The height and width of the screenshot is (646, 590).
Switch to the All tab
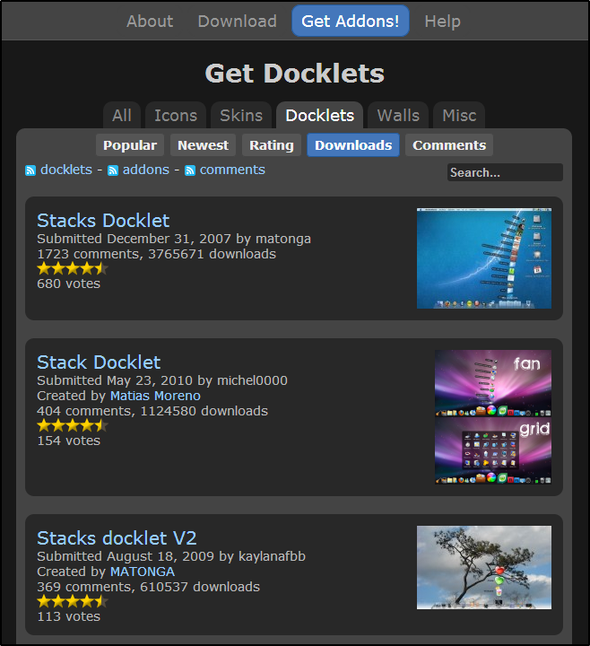122,115
